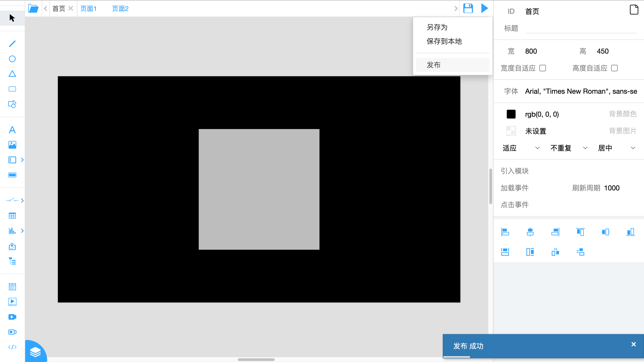This screenshot has width=644, height=362.
Task: Choose 另存为 from save menu
Action: click(x=437, y=27)
